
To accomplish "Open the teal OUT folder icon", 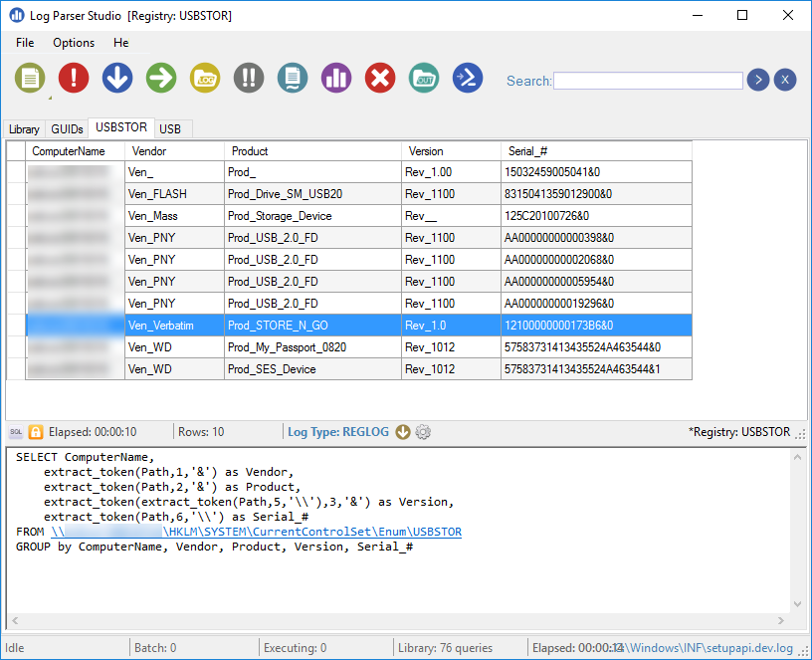I will pyautogui.click(x=424, y=79).
